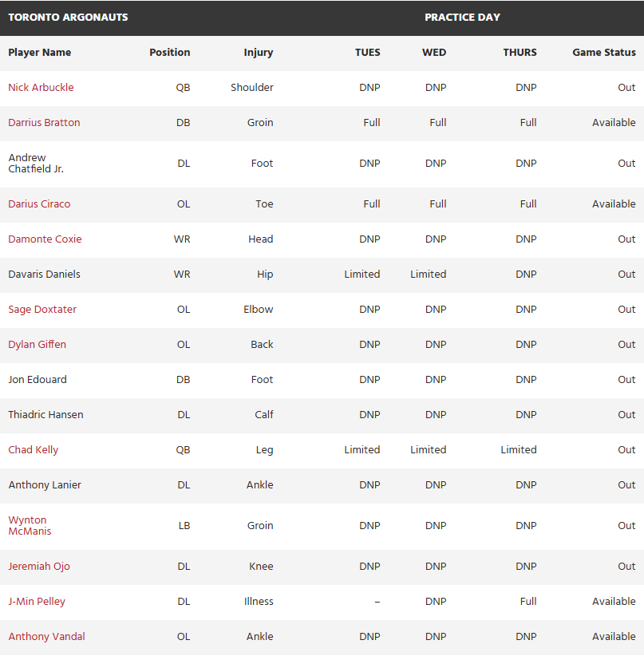Go to Sage Doxtater's player page
644x656 pixels.
click(42, 310)
